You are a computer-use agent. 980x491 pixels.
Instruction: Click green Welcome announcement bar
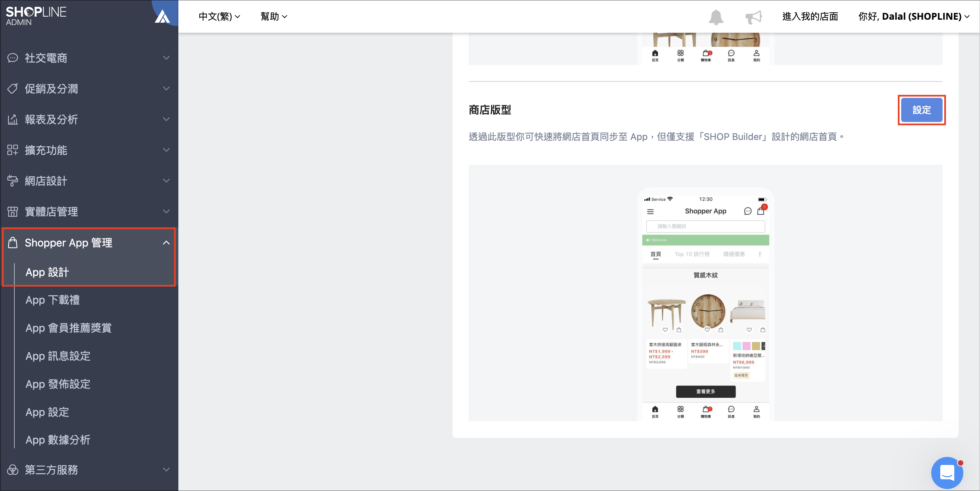click(706, 240)
